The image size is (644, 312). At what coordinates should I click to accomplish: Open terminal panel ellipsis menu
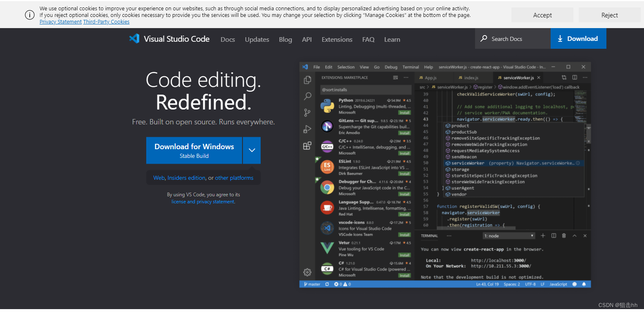click(x=449, y=236)
